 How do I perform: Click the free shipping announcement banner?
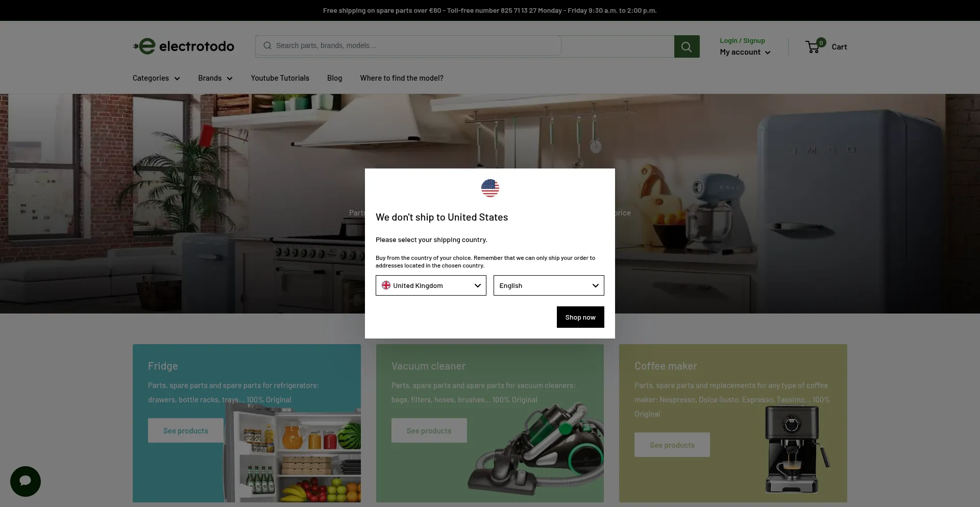[x=490, y=10]
